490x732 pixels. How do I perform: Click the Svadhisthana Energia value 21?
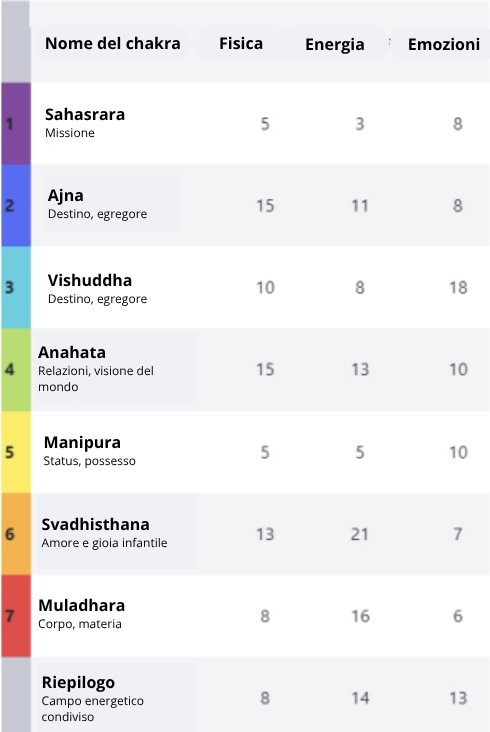(360, 534)
